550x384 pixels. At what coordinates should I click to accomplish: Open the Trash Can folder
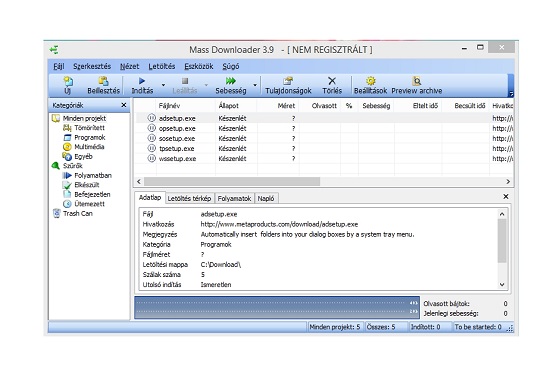(x=78, y=213)
